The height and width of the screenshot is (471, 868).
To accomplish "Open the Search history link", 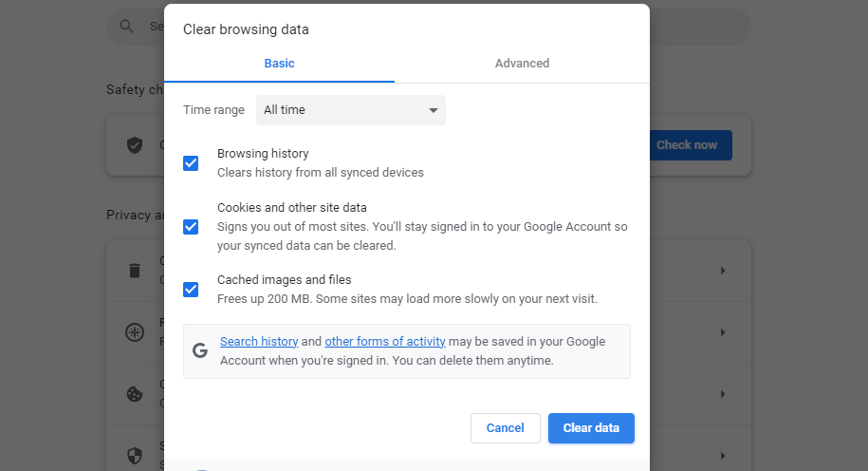I will (259, 342).
